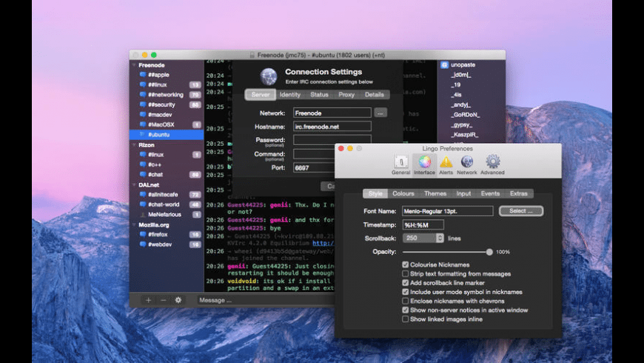The image size is (644, 363).
Task: Click the Timestamp format field
Action: (423, 225)
